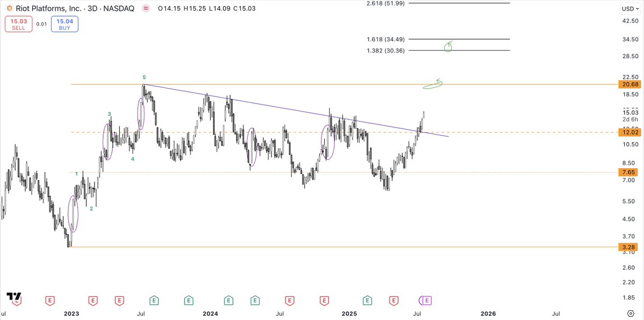Click the 2023 time axis label
The width and height of the screenshot is (644, 320).
coord(71,313)
